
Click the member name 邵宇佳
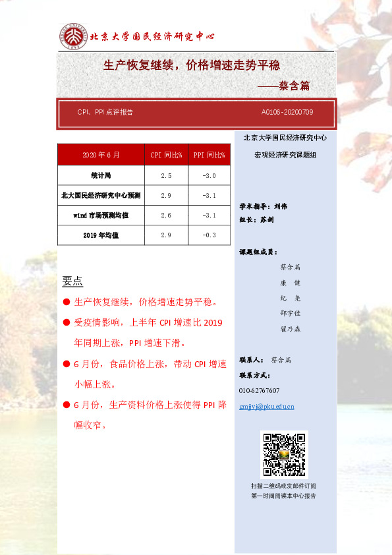click(x=290, y=313)
